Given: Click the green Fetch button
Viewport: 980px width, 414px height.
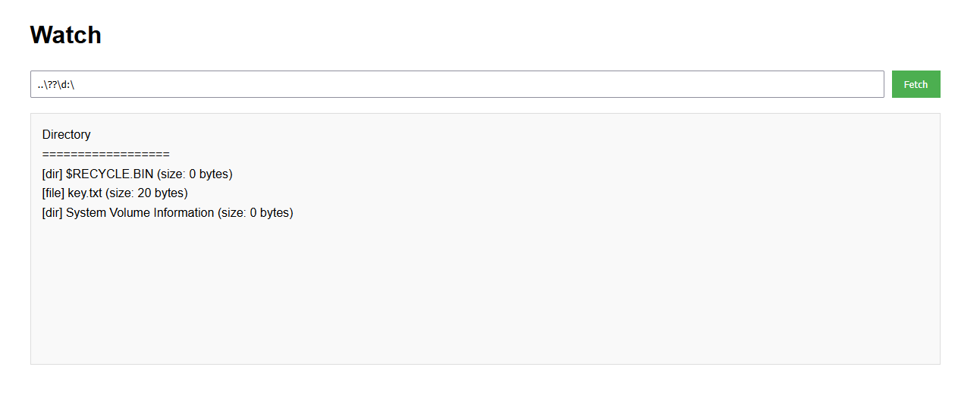Looking at the screenshot, I should [916, 84].
